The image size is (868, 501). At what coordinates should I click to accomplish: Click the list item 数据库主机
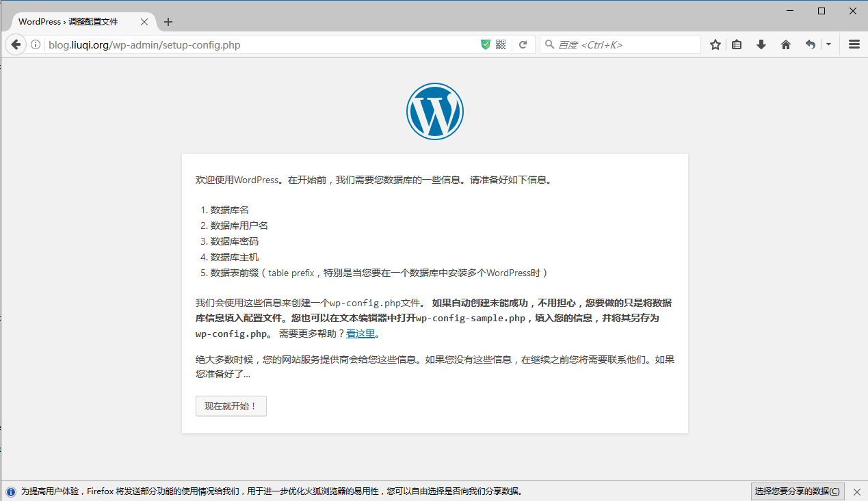coord(235,257)
